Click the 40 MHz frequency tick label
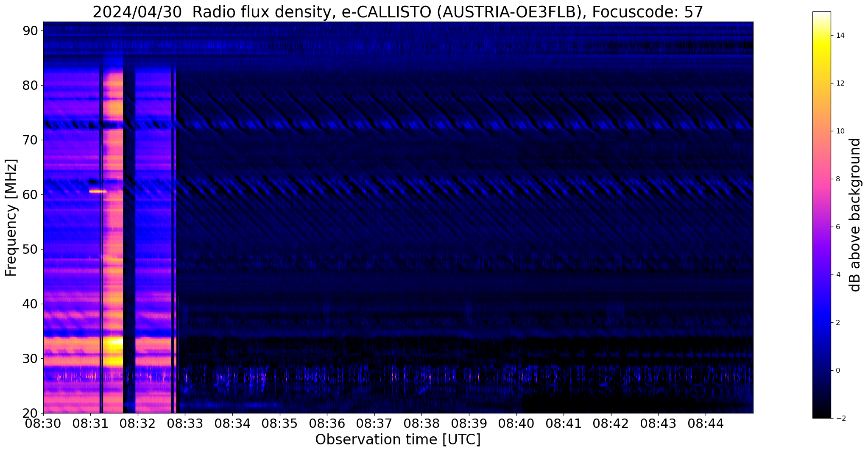This screenshot has width=868, height=452. point(30,304)
